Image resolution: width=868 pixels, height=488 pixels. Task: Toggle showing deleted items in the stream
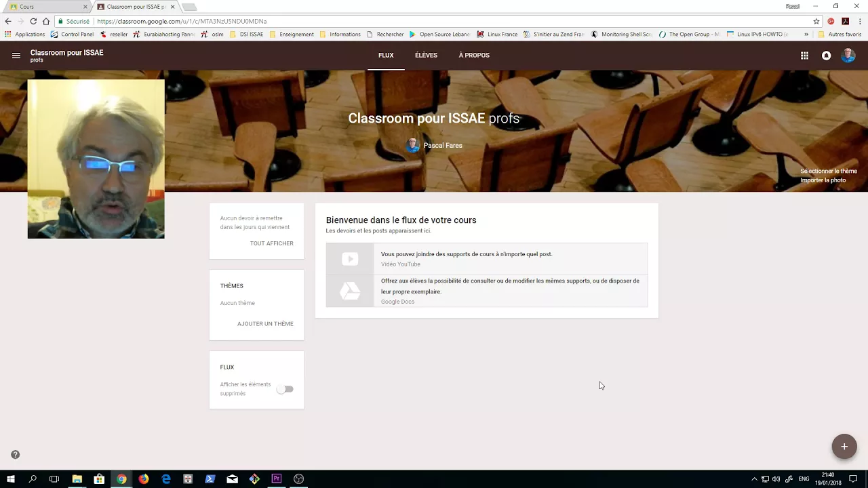[285, 389]
